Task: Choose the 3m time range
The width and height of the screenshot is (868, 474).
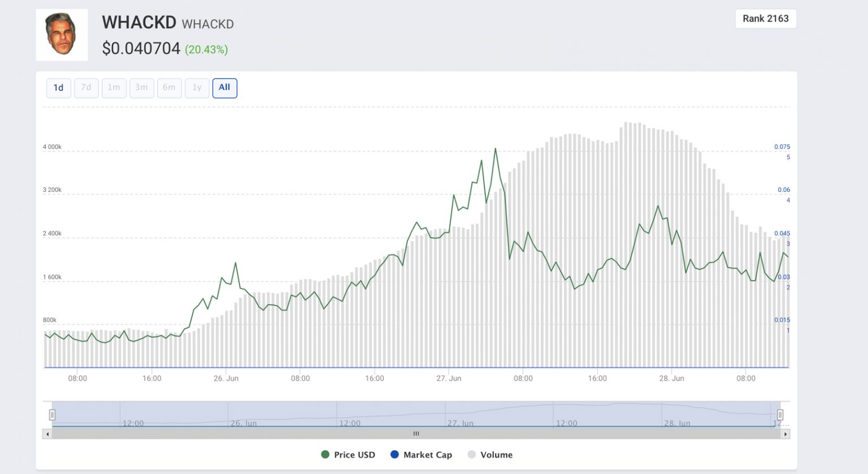Action: point(141,88)
